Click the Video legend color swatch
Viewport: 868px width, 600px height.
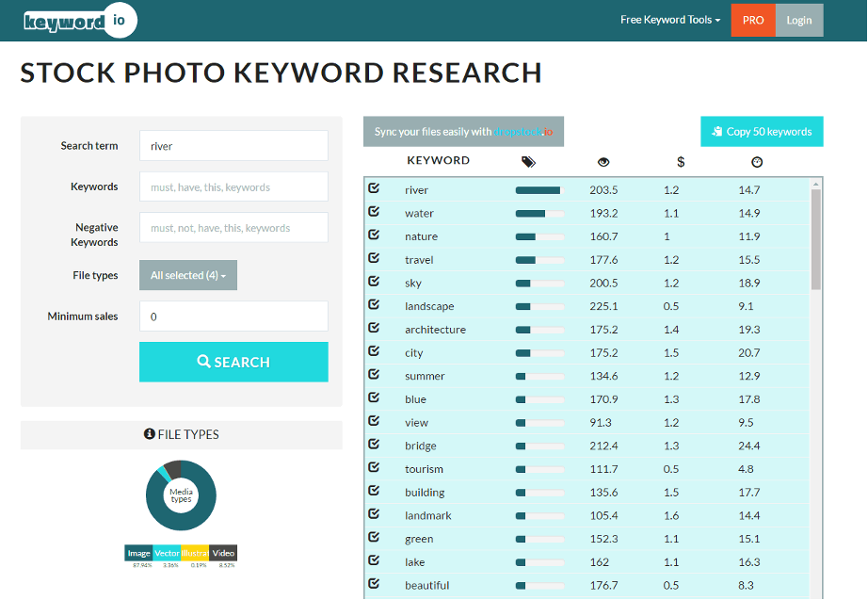(x=223, y=553)
